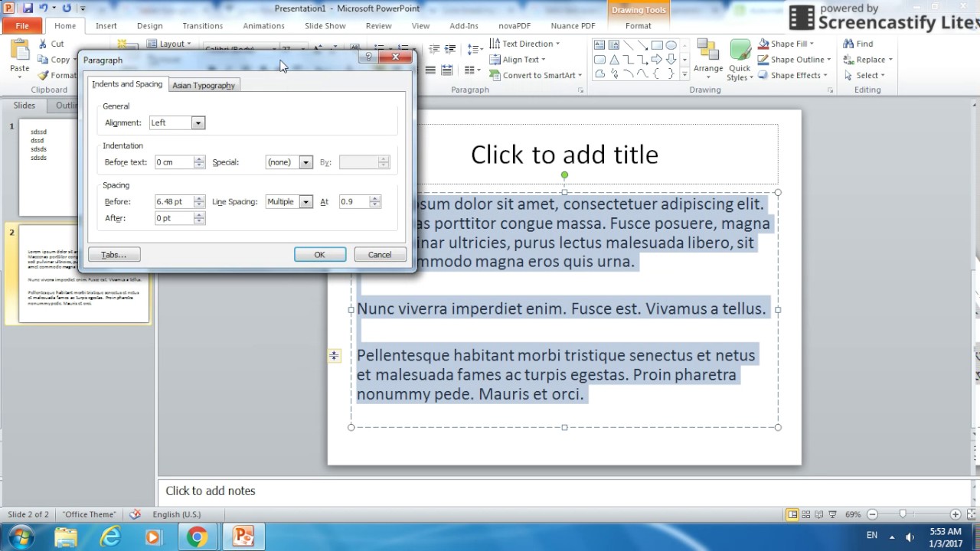
Task: Expand the shapes gallery More arrow
Action: (684, 74)
